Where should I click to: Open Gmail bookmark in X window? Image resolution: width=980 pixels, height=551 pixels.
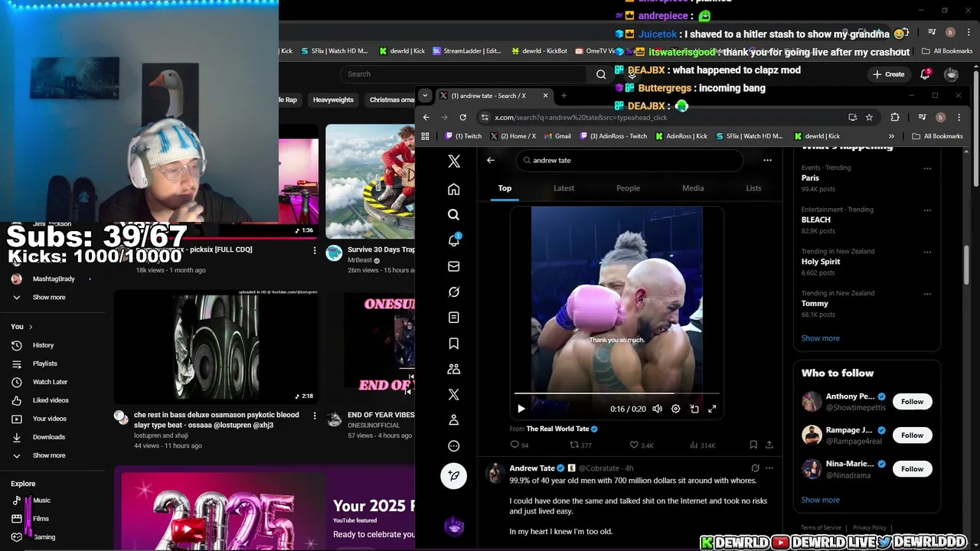click(557, 136)
